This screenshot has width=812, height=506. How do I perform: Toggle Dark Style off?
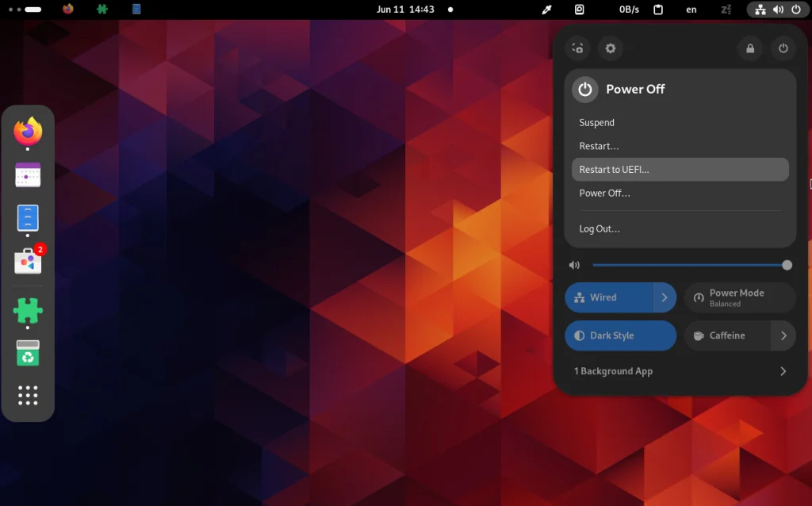tap(620, 335)
